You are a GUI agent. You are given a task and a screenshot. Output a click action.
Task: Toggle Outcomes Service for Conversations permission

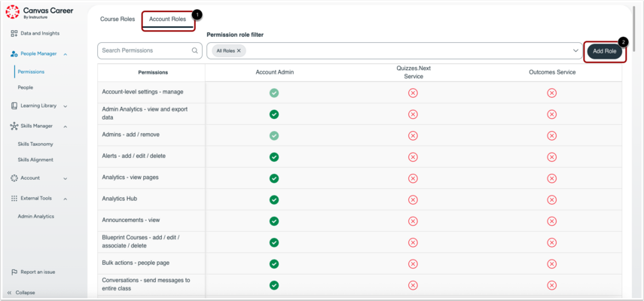pos(552,285)
